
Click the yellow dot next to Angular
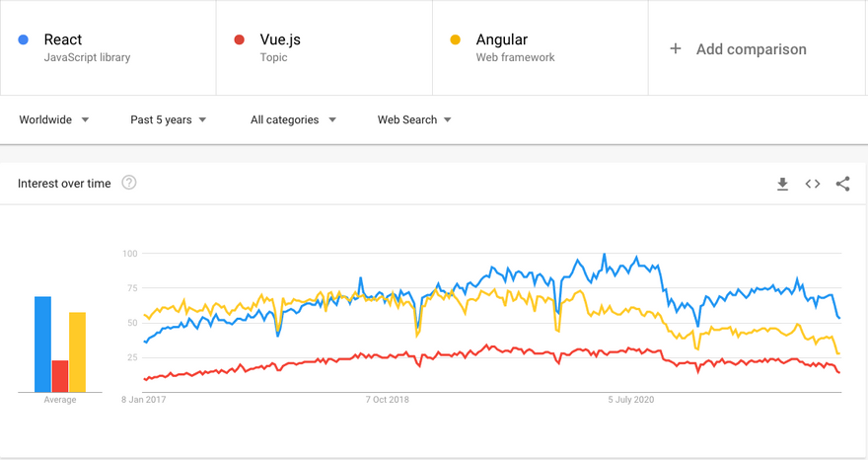coord(455,40)
